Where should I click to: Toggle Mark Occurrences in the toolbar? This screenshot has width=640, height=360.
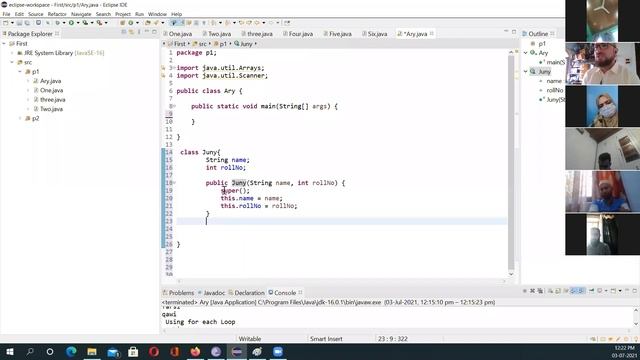coord(173,23)
